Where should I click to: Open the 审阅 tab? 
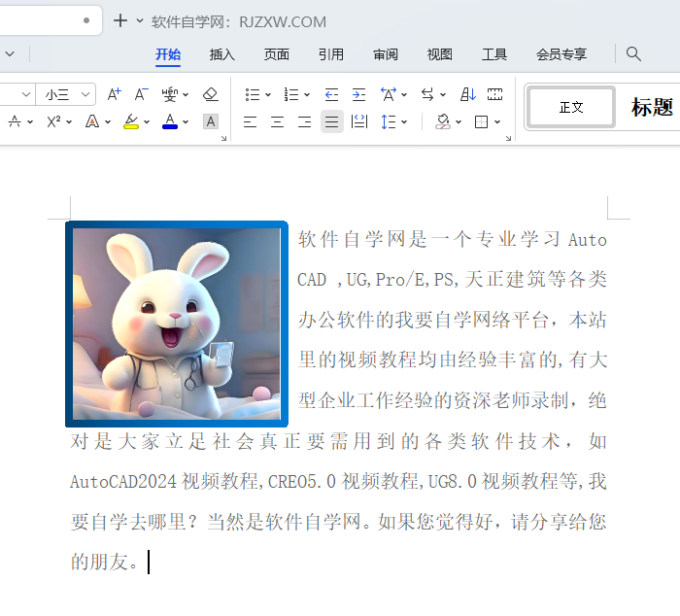pyautogui.click(x=386, y=54)
